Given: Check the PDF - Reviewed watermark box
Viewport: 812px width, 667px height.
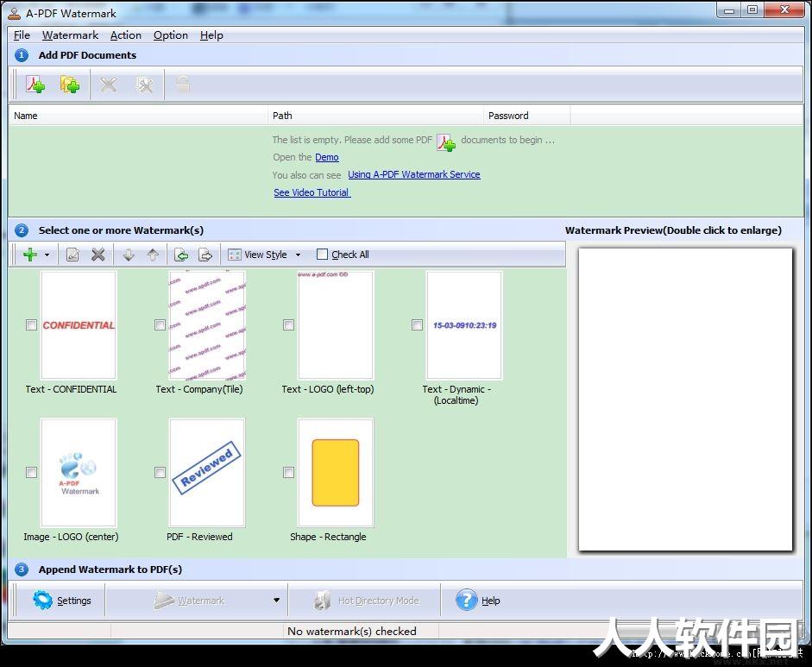Looking at the screenshot, I should (x=160, y=472).
